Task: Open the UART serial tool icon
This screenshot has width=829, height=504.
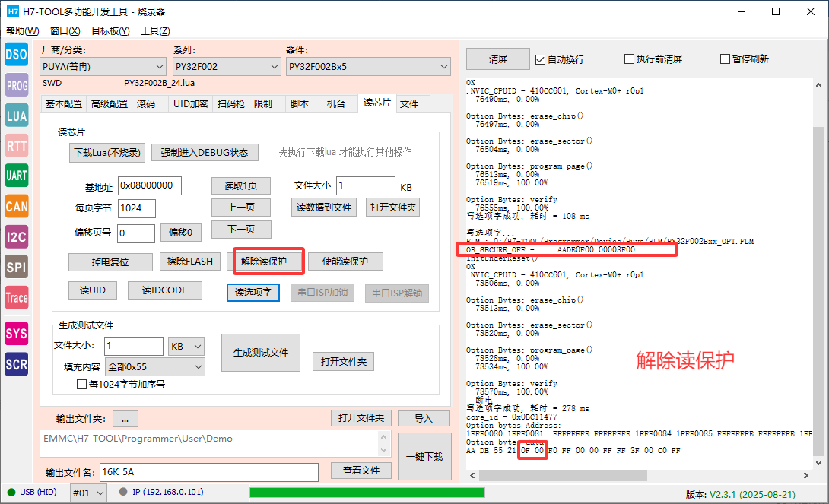Action: [x=17, y=176]
